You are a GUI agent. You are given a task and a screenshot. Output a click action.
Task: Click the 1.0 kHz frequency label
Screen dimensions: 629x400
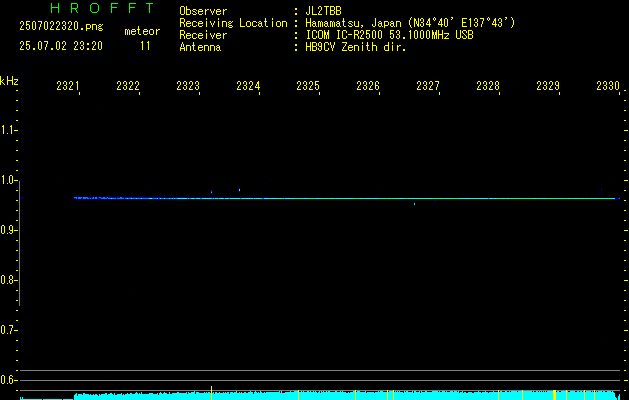point(8,180)
